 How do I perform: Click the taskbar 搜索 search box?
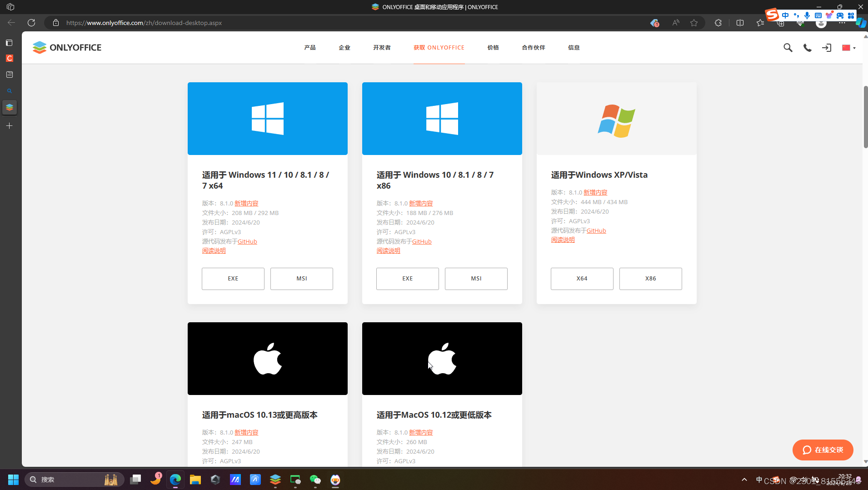(x=75, y=480)
